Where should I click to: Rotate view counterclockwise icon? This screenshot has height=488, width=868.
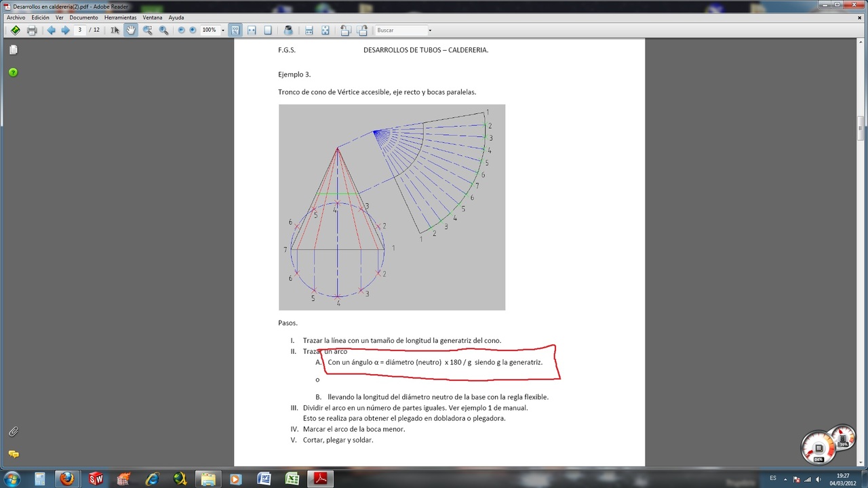(346, 30)
